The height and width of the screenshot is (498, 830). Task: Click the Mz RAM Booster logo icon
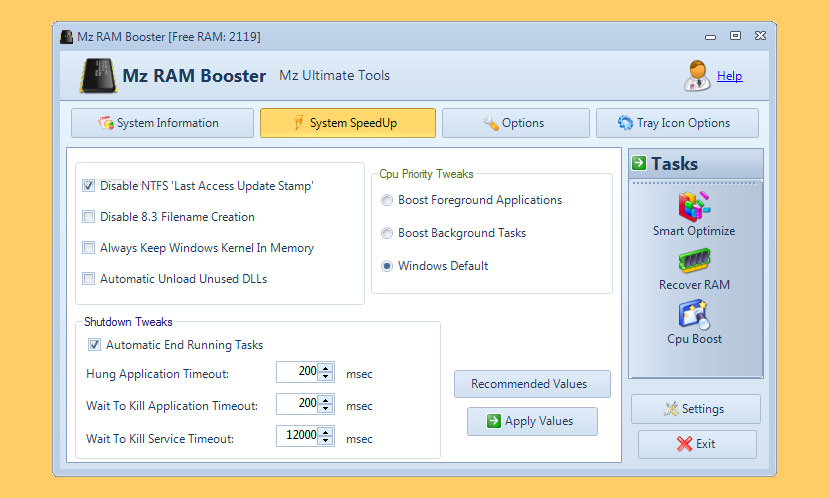click(x=95, y=76)
